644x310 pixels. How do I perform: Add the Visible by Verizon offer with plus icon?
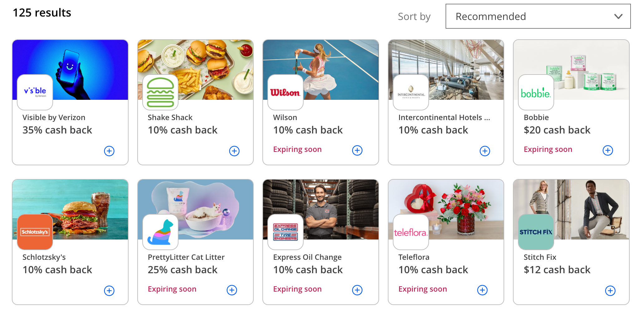[x=109, y=151]
